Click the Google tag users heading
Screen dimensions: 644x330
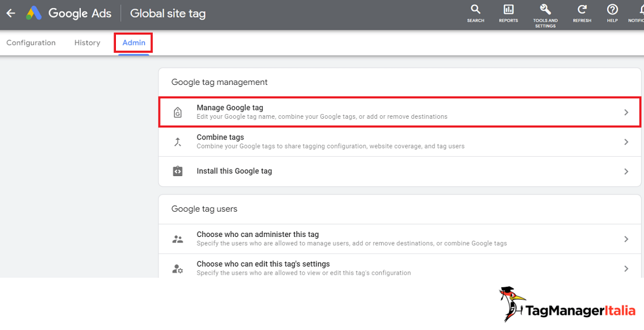coord(204,209)
